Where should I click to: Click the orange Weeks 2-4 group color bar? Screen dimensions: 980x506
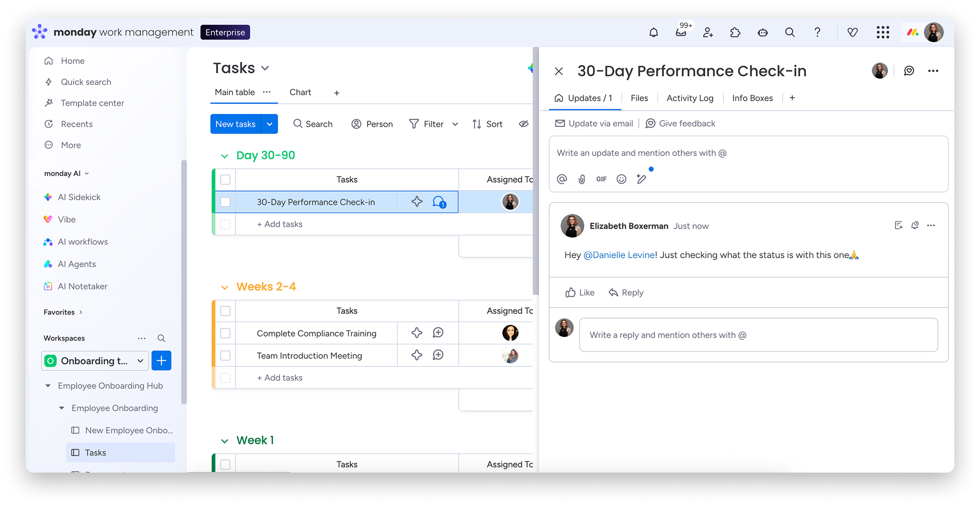point(213,344)
